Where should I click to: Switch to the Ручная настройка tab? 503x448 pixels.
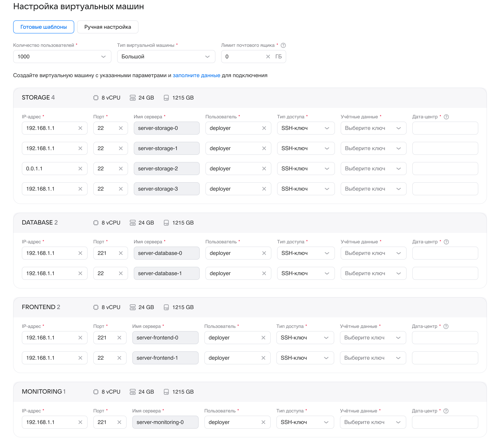coord(108,27)
